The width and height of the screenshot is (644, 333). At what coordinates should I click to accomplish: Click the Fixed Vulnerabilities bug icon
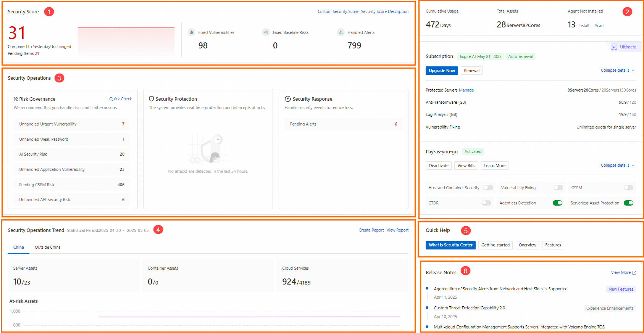coord(191,32)
